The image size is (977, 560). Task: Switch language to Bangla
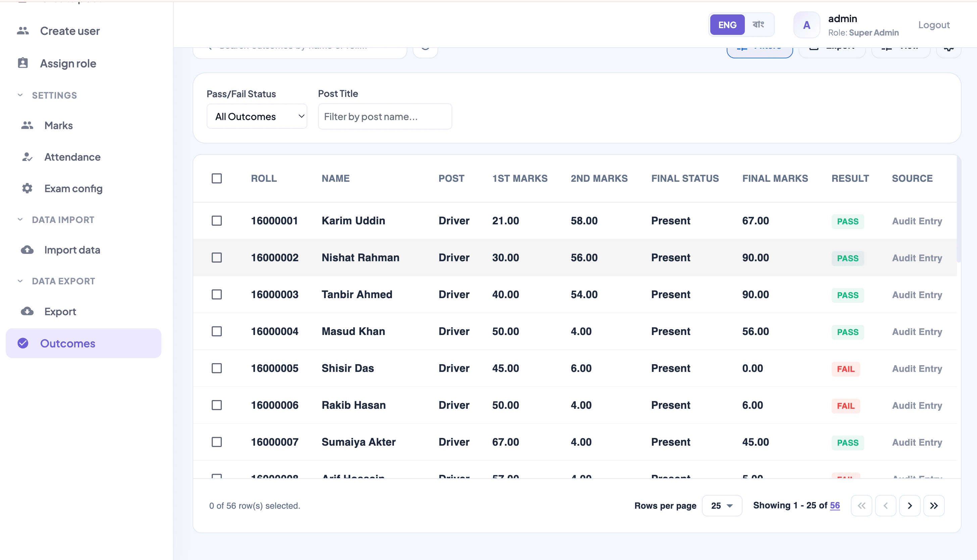pos(759,25)
